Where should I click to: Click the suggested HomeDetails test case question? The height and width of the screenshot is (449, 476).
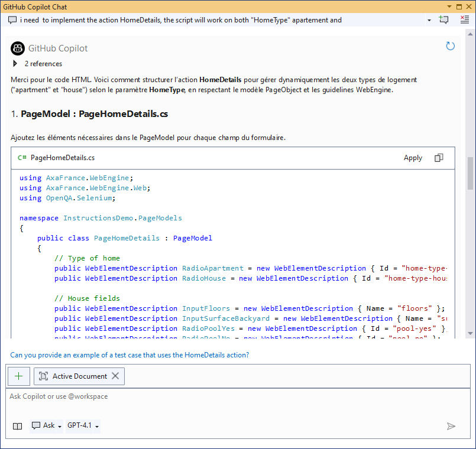click(129, 355)
